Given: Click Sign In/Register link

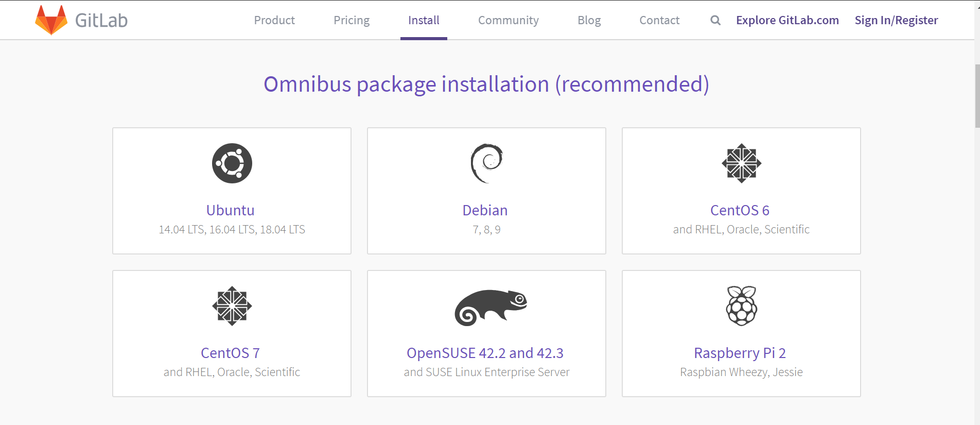Looking at the screenshot, I should pos(897,20).
